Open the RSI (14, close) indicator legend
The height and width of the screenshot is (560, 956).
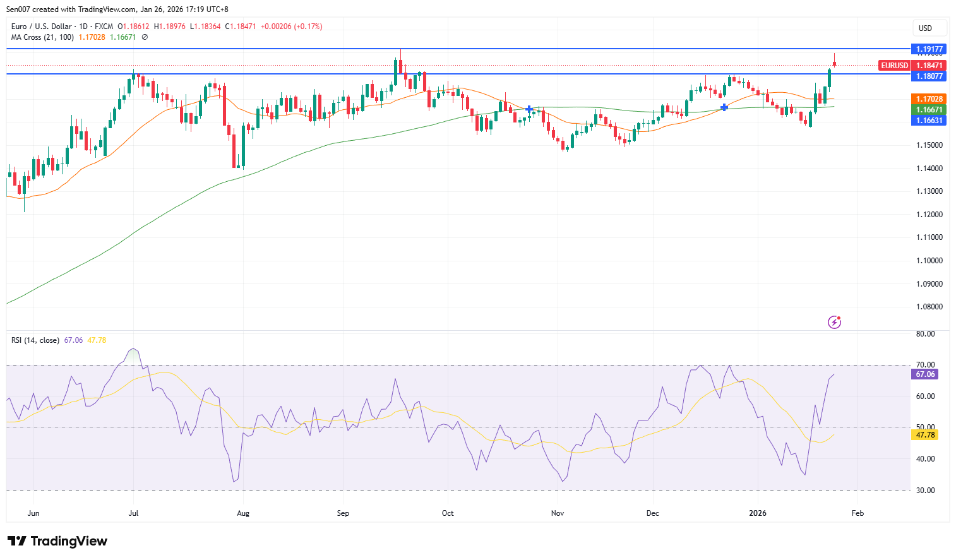click(35, 340)
